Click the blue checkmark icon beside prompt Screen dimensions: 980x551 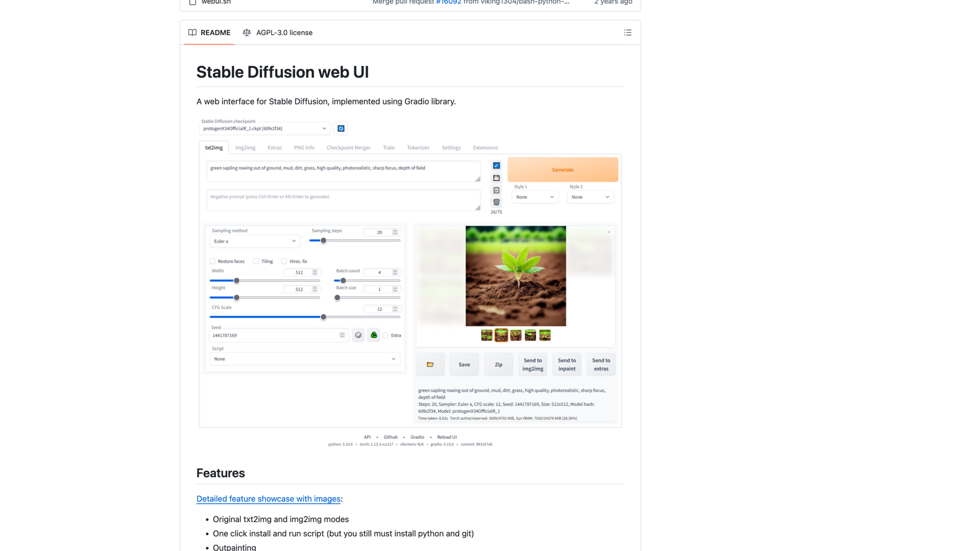coord(496,166)
